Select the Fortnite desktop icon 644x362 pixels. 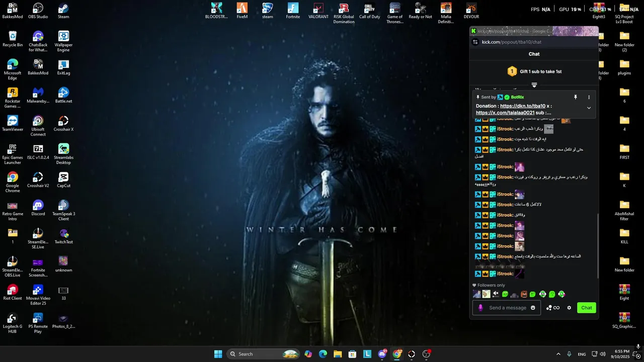(x=293, y=11)
